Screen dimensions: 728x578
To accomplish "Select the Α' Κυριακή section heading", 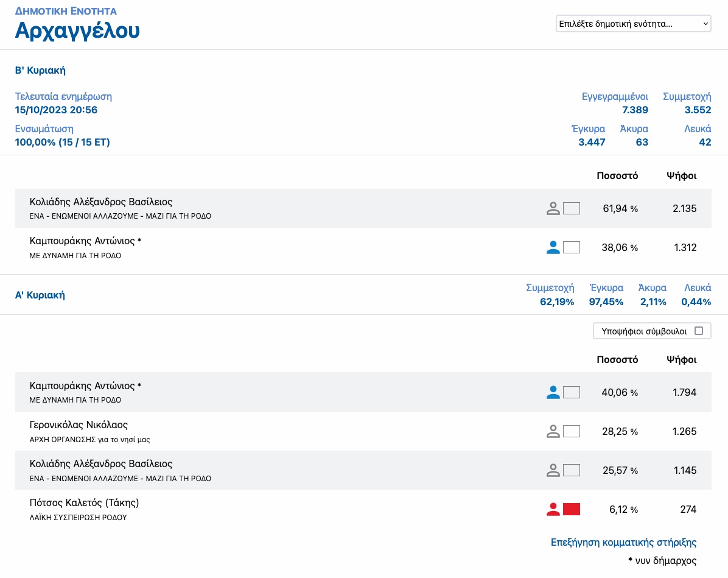I will [x=40, y=295].
